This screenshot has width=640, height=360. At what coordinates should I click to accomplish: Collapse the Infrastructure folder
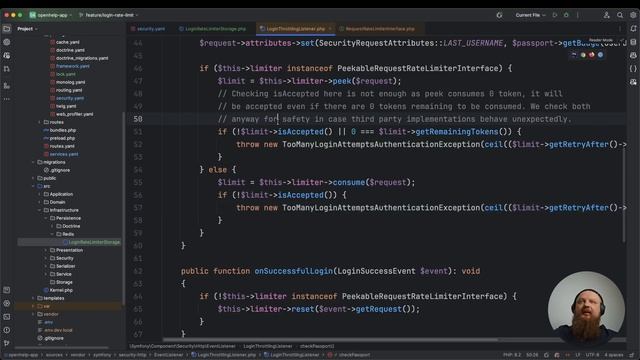(x=40, y=210)
